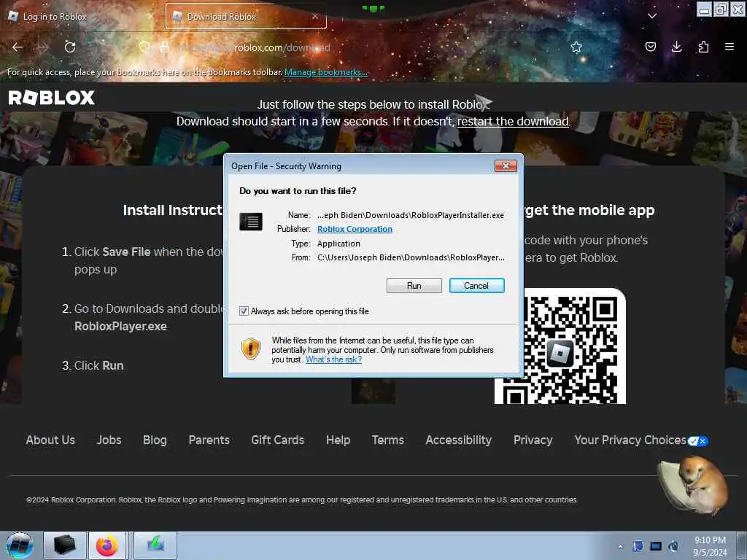Click the Roblox logo
The height and width of the screenshot is (560, 747).
click(x=52, y=98)
